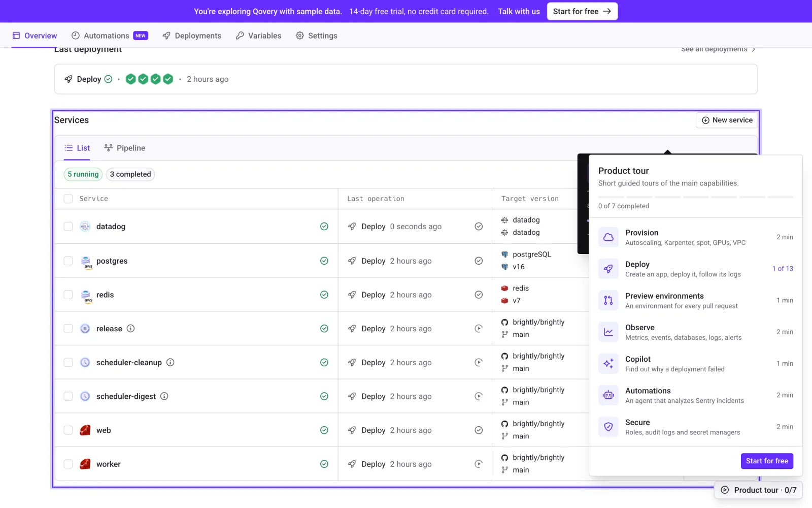Open the last Deploy entry from 2 hours ago
Screen dimensions: 812x508
coord(406,79)
